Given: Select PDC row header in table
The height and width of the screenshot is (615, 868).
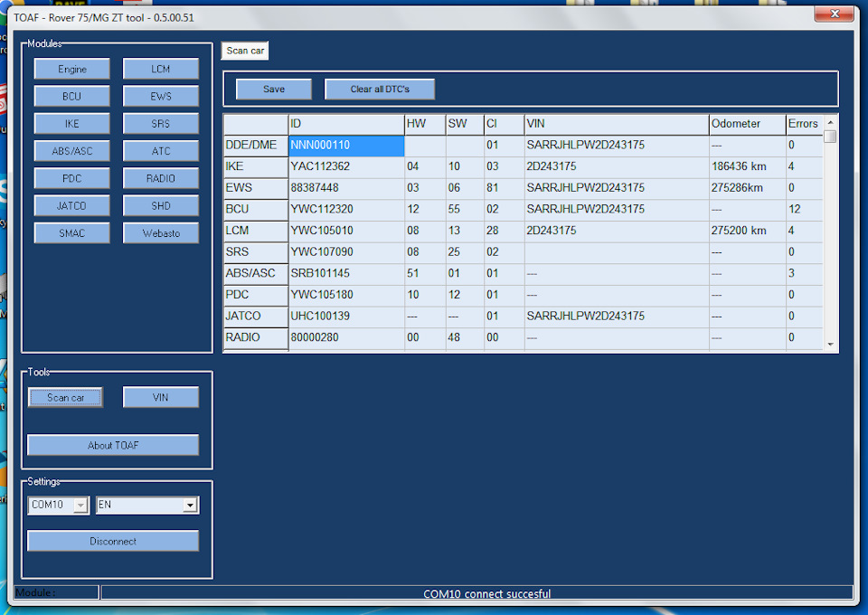Looking at the screenshot, I should pyautogui.click(x=256, y=295).
